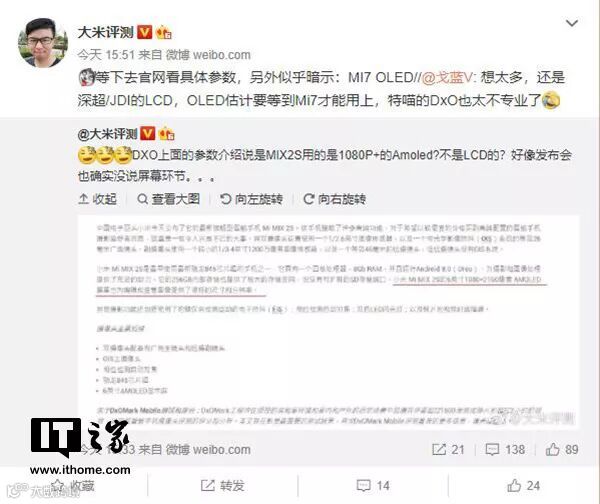Click the expanded DxO article screenshot
This screenshot has width=600, height=504.
(328, 322)
